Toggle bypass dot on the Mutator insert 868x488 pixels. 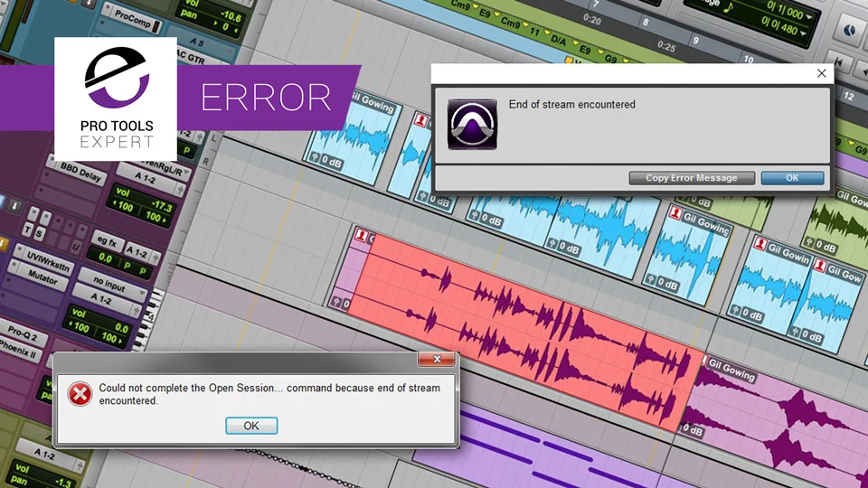15,266
